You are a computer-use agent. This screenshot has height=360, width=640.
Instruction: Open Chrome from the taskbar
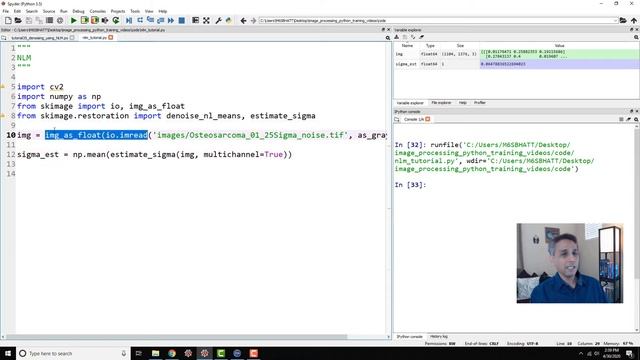(x=172, y=353)
